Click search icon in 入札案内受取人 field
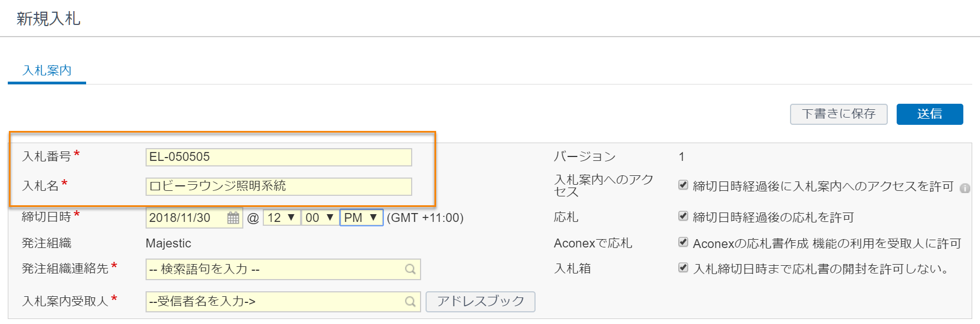Image resolution: width=980 pixels, height=324 pixels. point(410,301)
